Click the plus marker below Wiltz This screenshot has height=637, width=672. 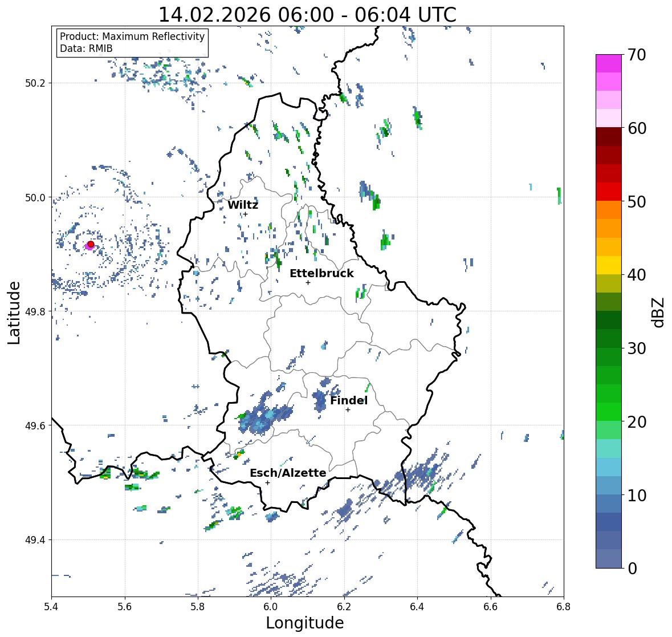246,214
